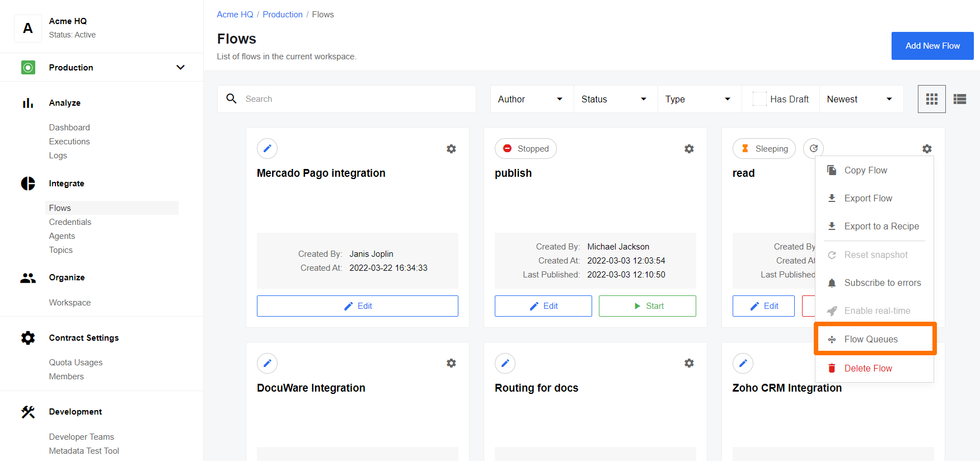Open settings gear on Mercado Pago integration card
This screenshot has width=980, height=461.
pyautogui.click(x=451, y=149)
